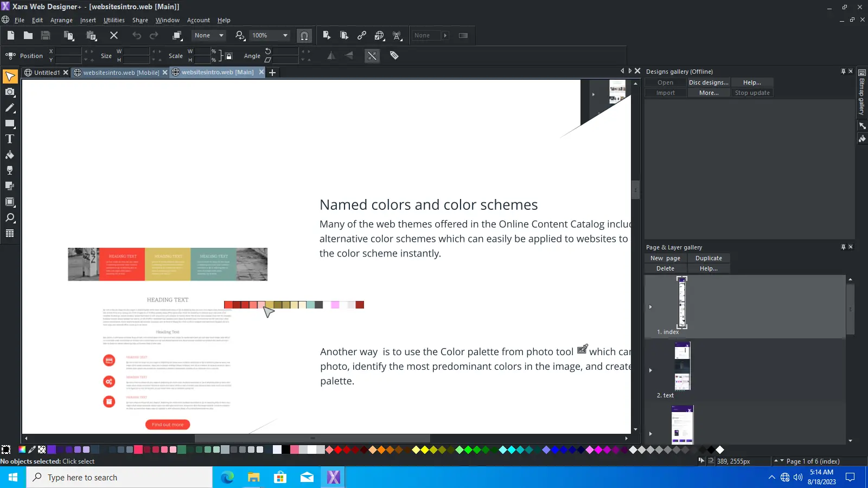Create a new document from toolbar
868x488 pixels.
(11, 35)
